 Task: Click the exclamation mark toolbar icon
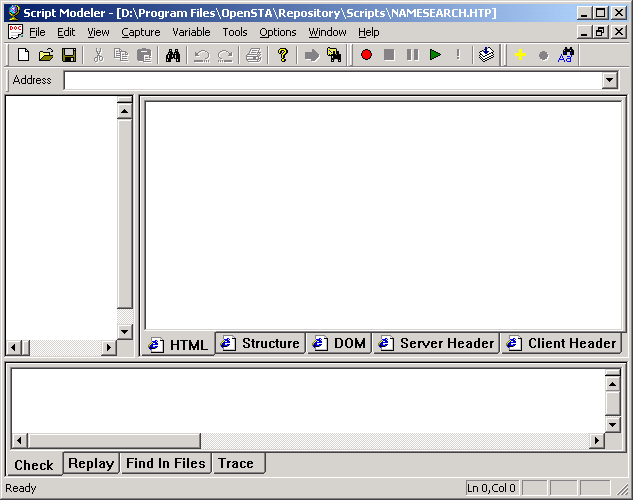tap(458, 54)
